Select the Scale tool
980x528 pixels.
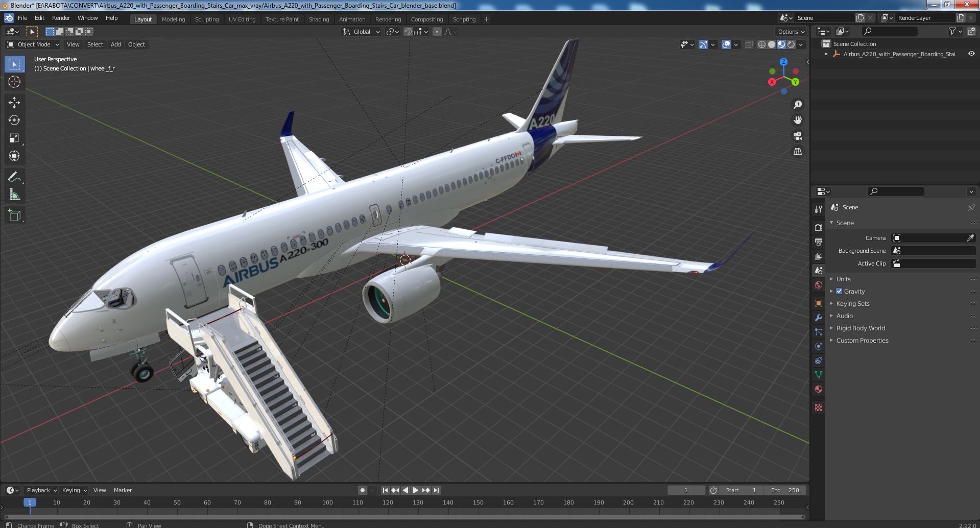(x=14, y=138)
